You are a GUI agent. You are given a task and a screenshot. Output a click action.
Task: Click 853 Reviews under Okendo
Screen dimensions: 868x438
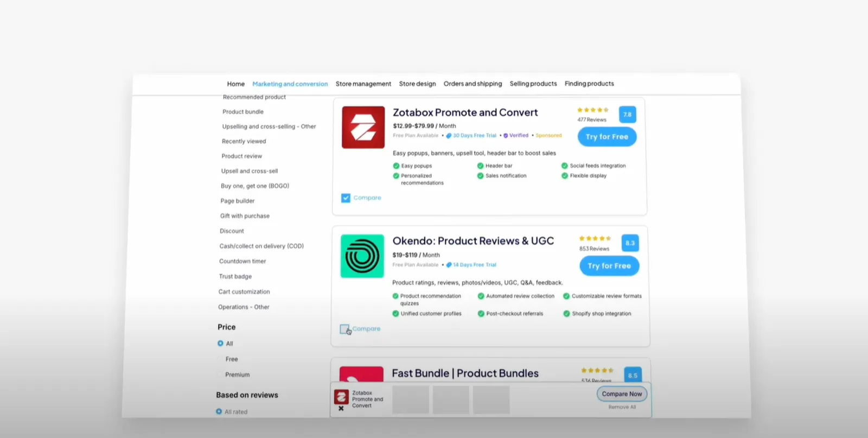594,249
